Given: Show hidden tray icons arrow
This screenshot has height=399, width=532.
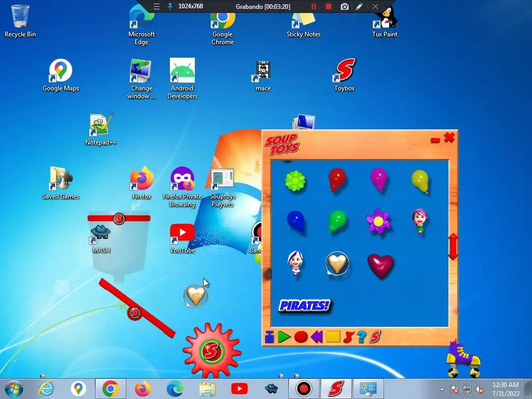Looking at the screenshot, I should [x=442, y=389].
